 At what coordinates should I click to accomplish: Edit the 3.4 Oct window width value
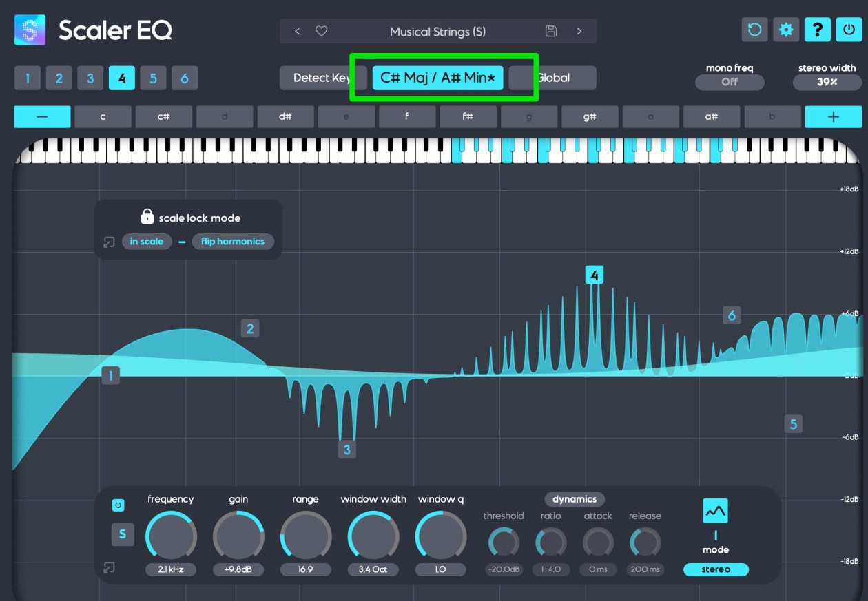tap(373, 569)
